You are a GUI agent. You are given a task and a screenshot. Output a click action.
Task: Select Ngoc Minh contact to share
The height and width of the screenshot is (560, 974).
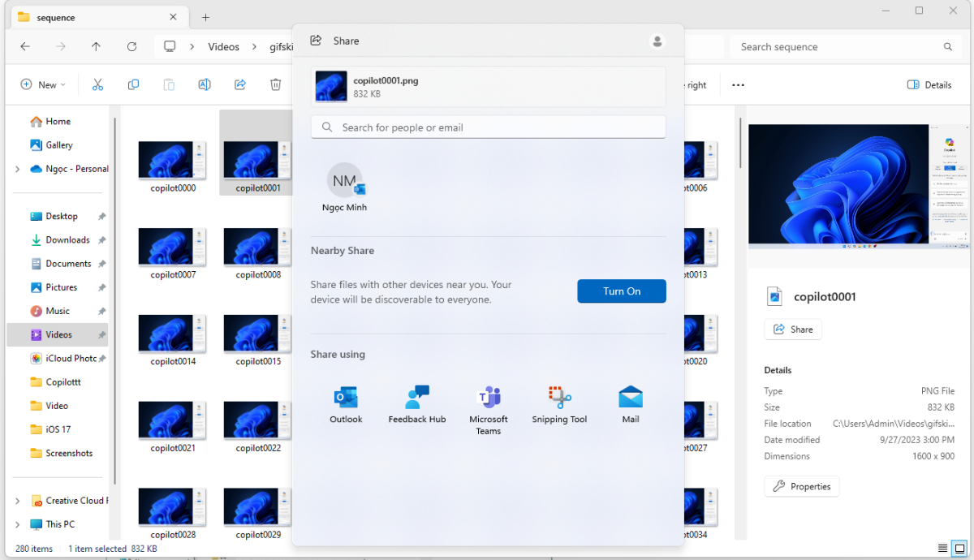coord(345,187)
